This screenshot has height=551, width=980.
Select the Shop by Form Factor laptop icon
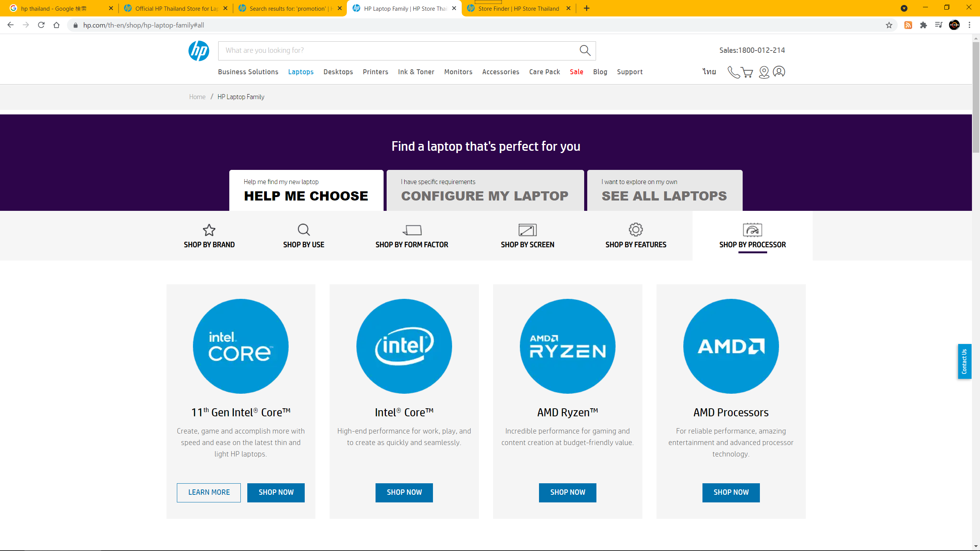pos(412,230)
